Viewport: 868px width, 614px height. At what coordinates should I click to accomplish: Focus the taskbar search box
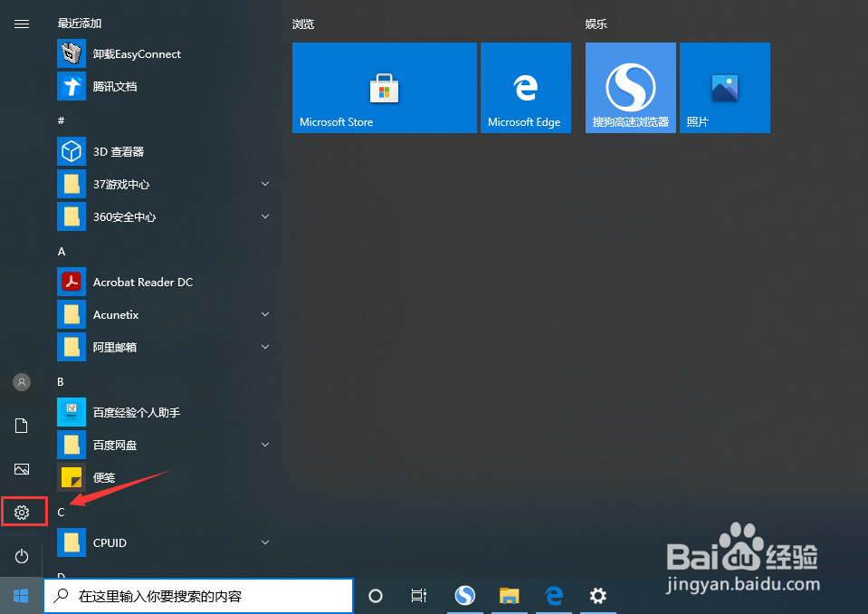[x=198, y=596]
